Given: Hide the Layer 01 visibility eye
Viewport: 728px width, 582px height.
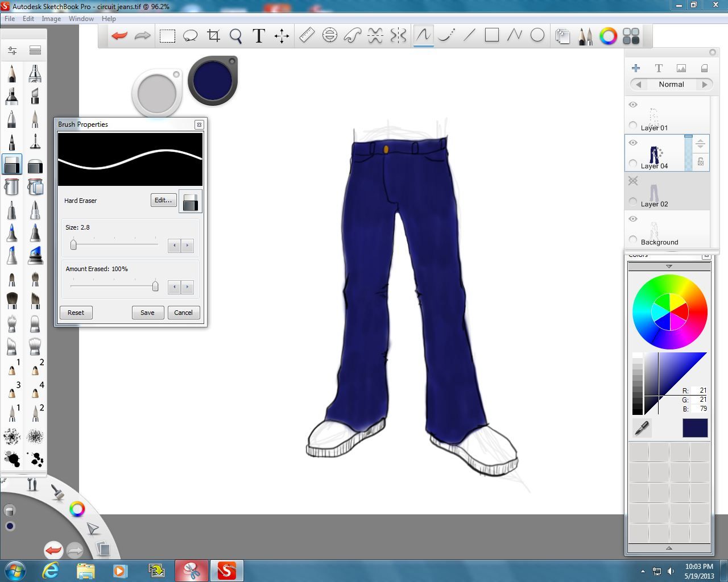Looking at the screenshot, I should coord(633,105).
